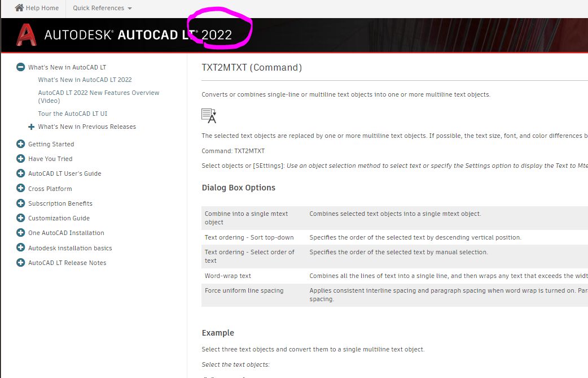
Task: Expand the Cross Platform section
Action: pos(20,188)
